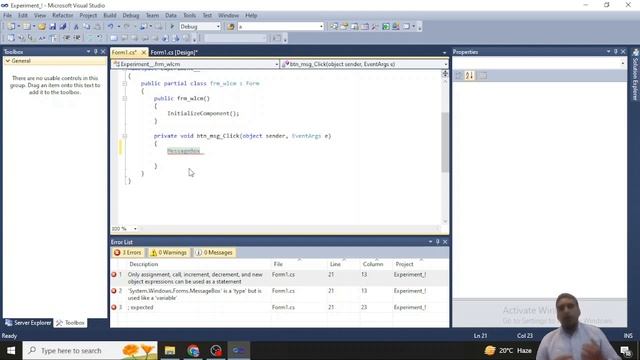Click the Save All icon
The height and width of the screenshot is (360, 640).
[63, 27]
